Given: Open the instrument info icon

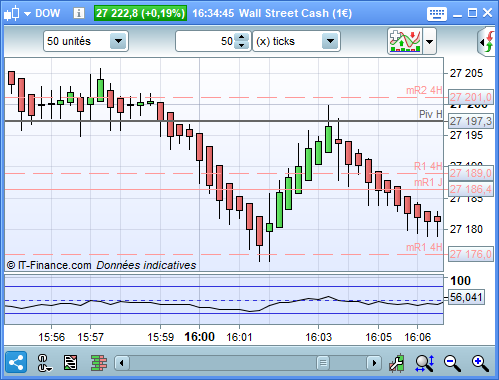Looking at the screenshot, I should coord(79,13).
